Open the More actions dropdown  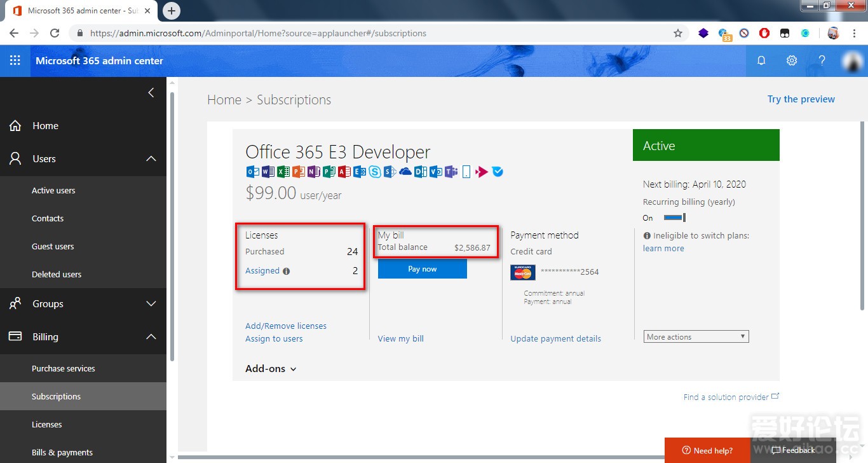tap(696, 336)
